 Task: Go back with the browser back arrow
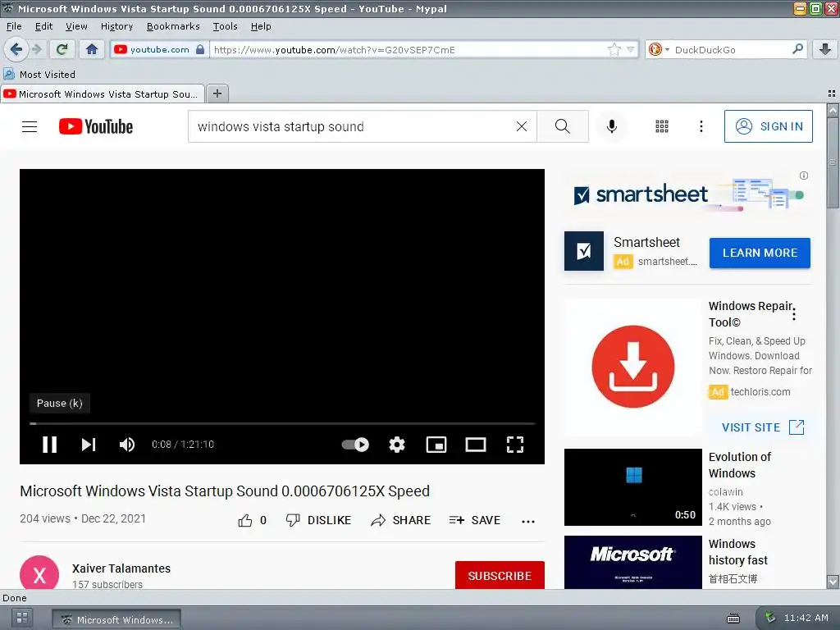tap(16, 50)
